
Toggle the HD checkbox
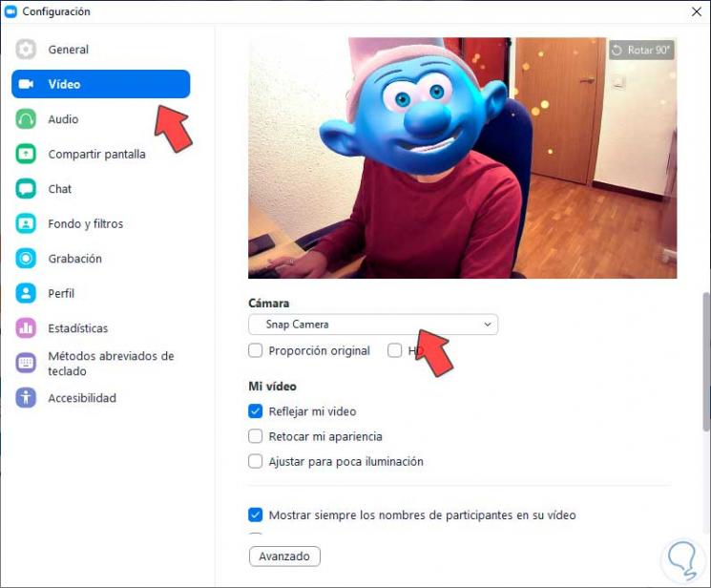[394, 350]
